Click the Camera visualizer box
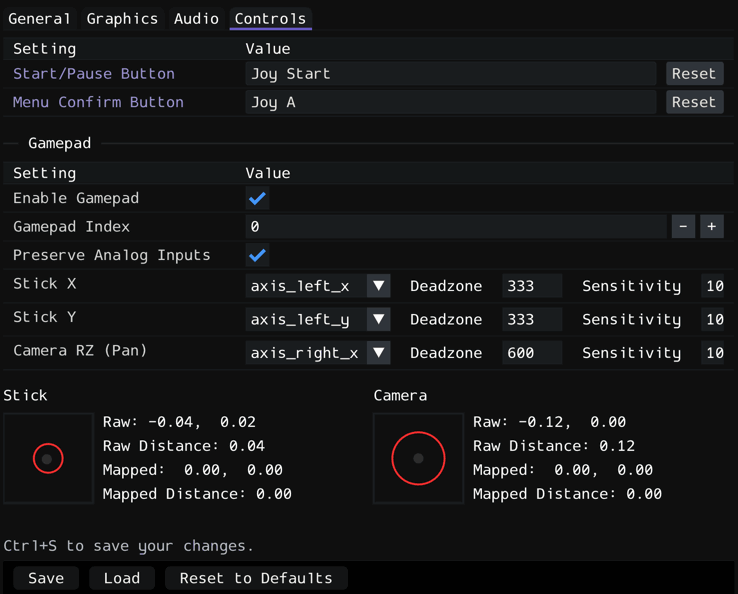738x594 pixels. click(418, 458)
